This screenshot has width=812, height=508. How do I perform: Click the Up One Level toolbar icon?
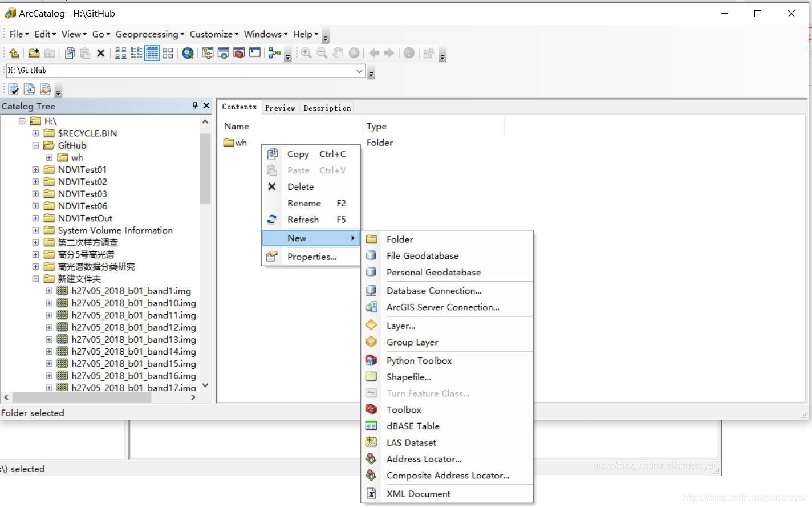point(14,53)
